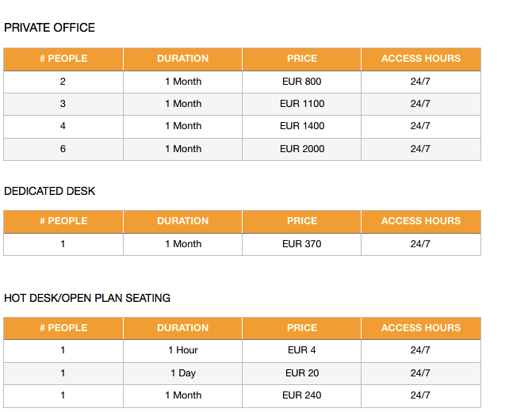The image size is (532, 412).
Task: Click the Private Office ACCESS HOURS header
Action: [x=421, y=59]
